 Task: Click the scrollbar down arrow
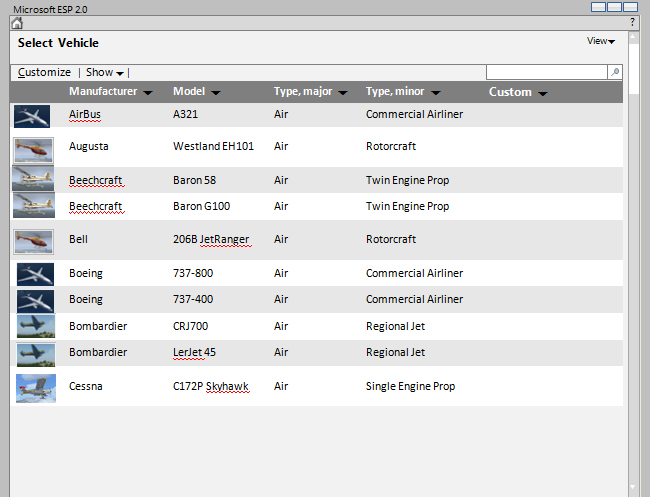tap(633, 487)
